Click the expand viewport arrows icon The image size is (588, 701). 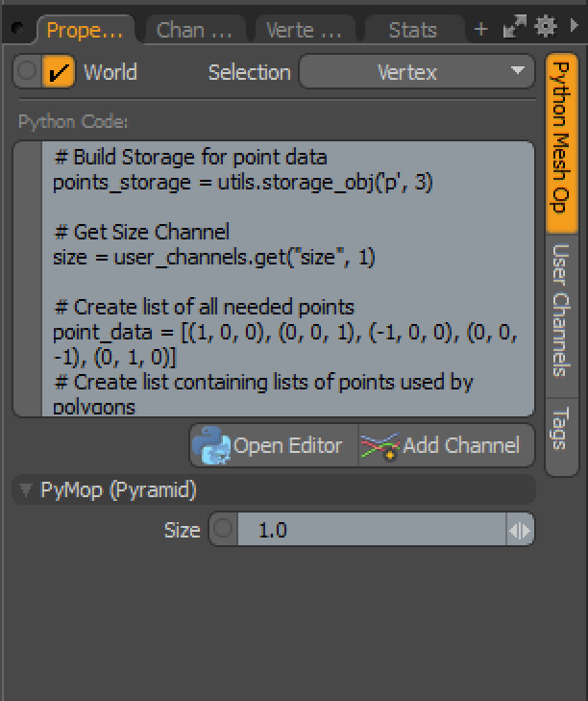tap(516, 28)
